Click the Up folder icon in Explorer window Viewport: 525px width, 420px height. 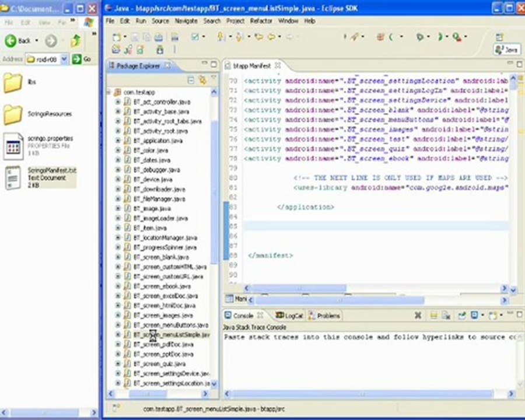click(76, 41)
